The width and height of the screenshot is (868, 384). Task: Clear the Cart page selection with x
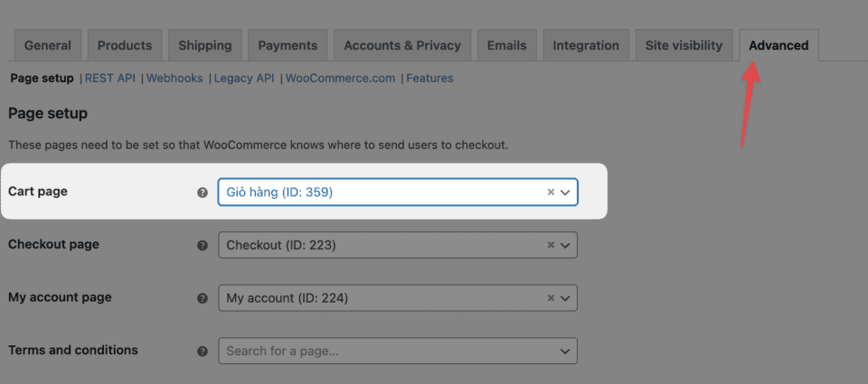(x=551, y=192)
